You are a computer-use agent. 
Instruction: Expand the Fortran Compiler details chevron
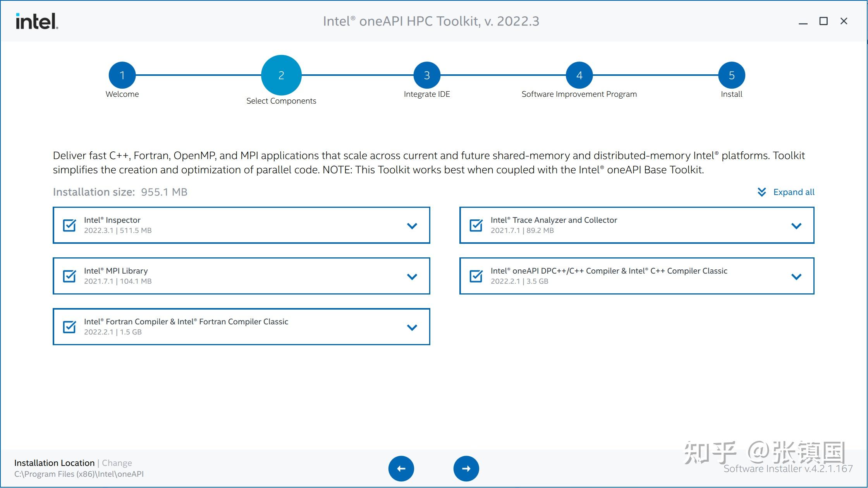pos(412,327)
